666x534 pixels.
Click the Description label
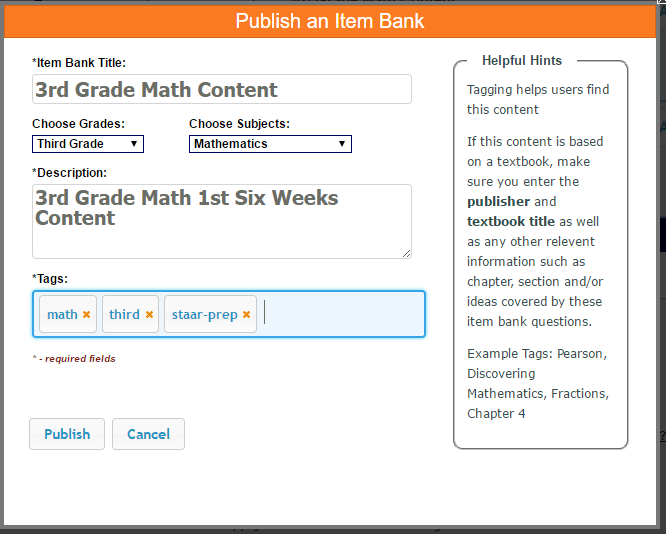[70, 173]
